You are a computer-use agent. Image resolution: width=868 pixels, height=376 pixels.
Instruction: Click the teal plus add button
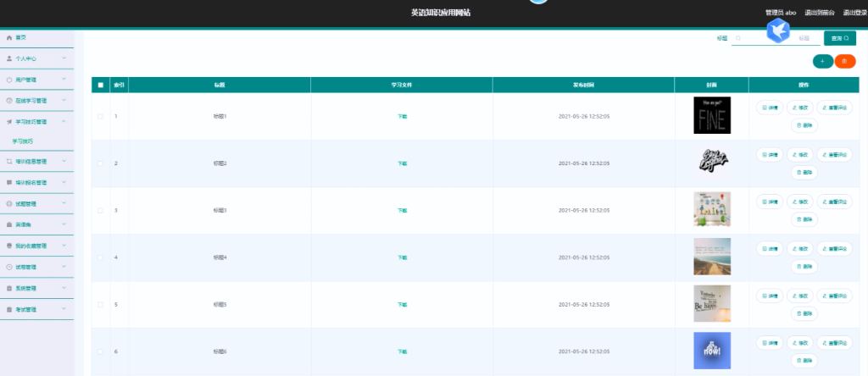pyautogui.click(x=822, y=61)
